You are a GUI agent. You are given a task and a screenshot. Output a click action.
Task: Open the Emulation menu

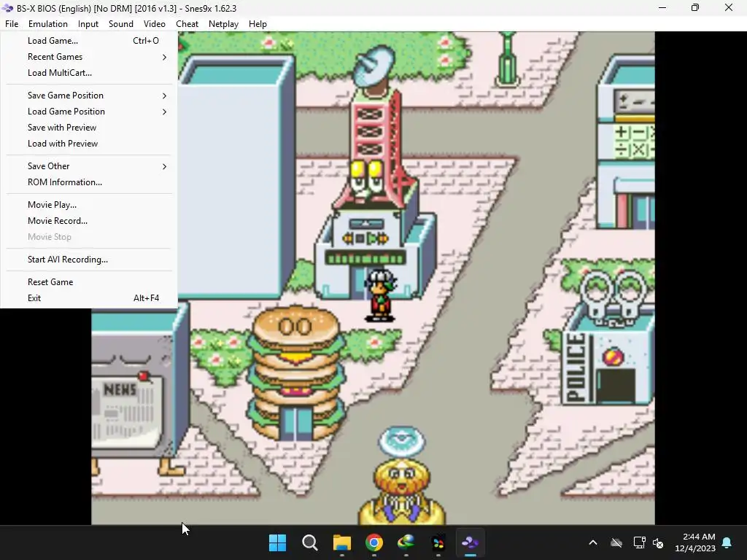coord(48,24)
